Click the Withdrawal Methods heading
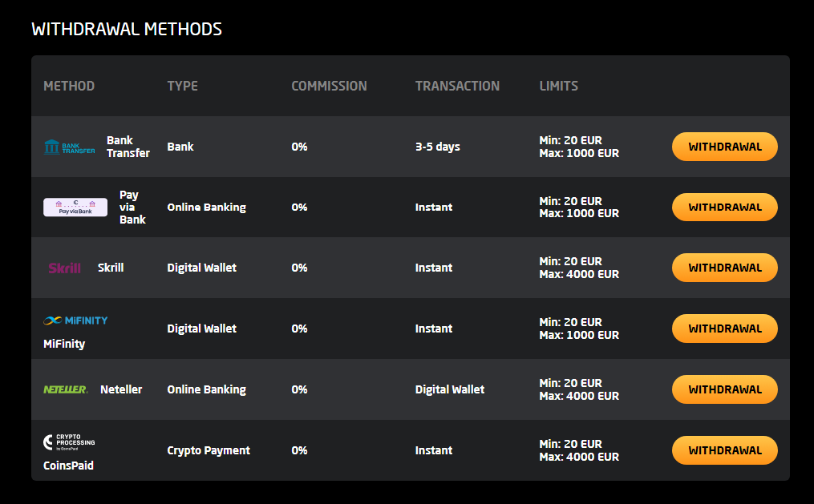 127,30
